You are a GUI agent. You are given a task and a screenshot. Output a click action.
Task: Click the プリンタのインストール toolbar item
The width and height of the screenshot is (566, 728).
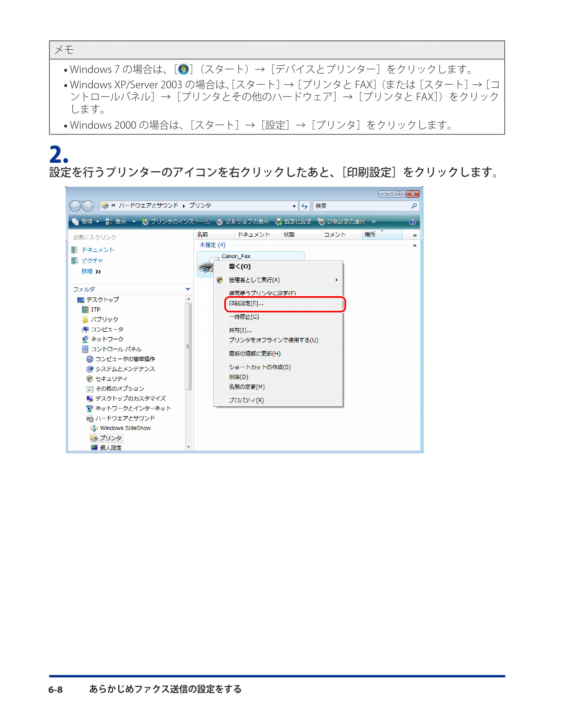click(x=176, y=222)
